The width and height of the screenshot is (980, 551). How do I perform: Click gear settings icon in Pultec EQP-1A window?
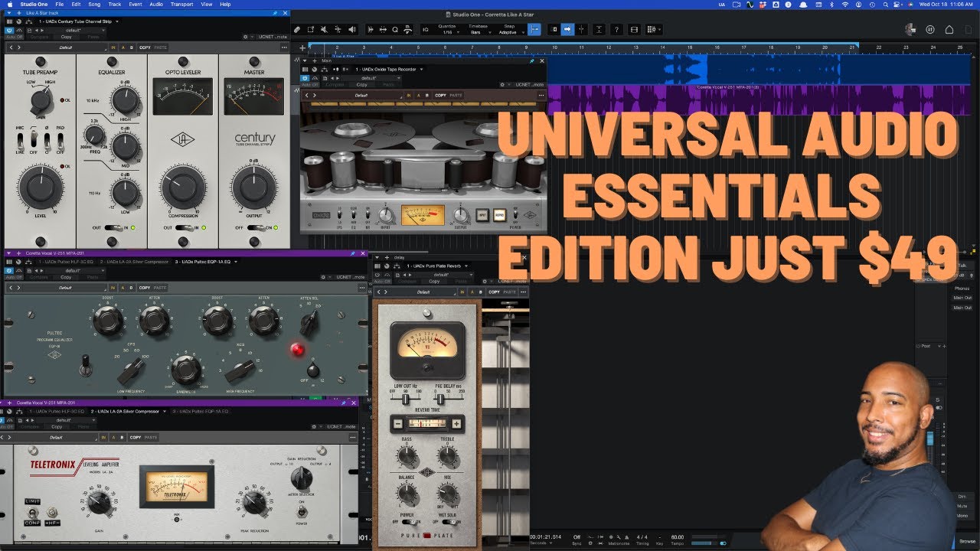point(323,277)
